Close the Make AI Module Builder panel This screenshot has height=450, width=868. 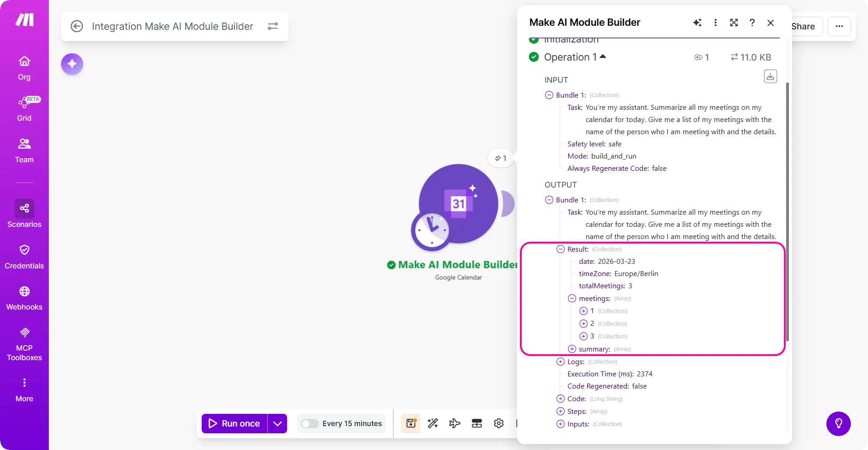click(x=771, y=23)
